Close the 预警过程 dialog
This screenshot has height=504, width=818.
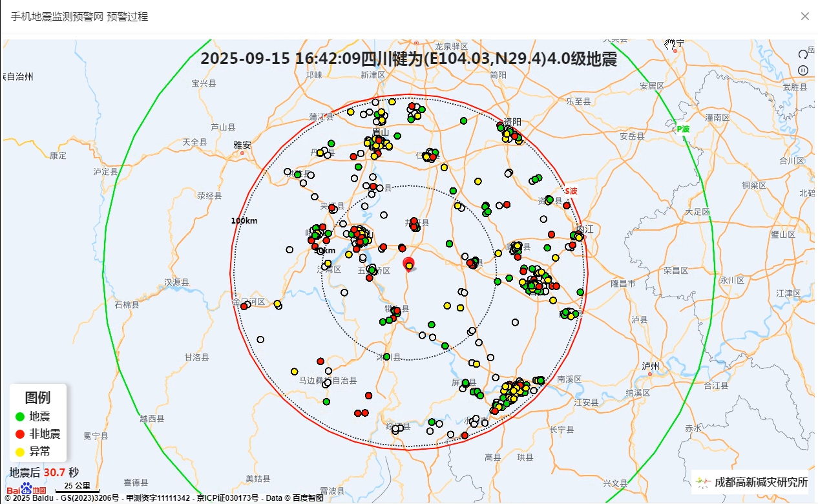(x=804, y=16)
